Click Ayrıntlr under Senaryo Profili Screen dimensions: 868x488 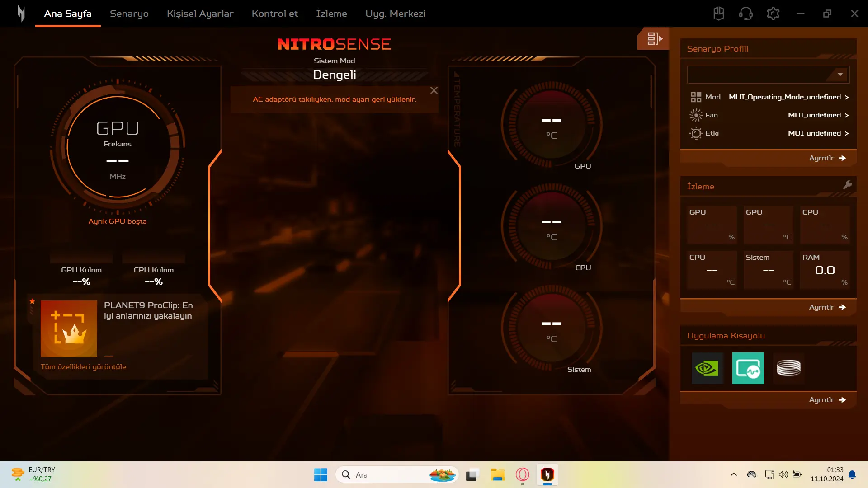pos(827,158)
